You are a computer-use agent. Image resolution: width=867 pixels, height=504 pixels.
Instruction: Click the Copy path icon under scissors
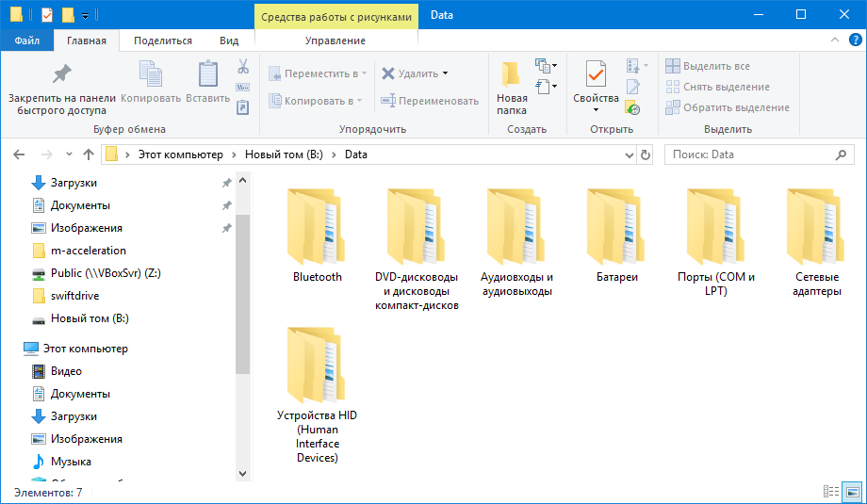click(x=243, y=88)
